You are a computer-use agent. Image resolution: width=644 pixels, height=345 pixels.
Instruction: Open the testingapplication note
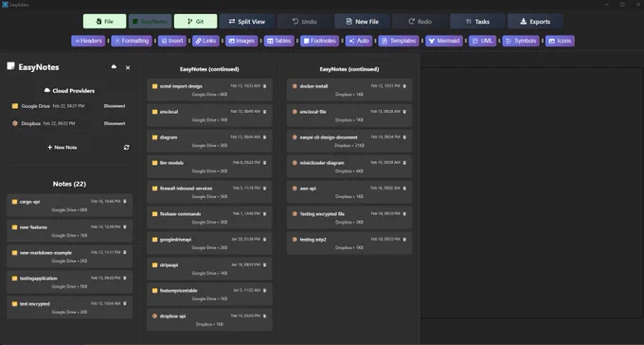click(69, 281)
